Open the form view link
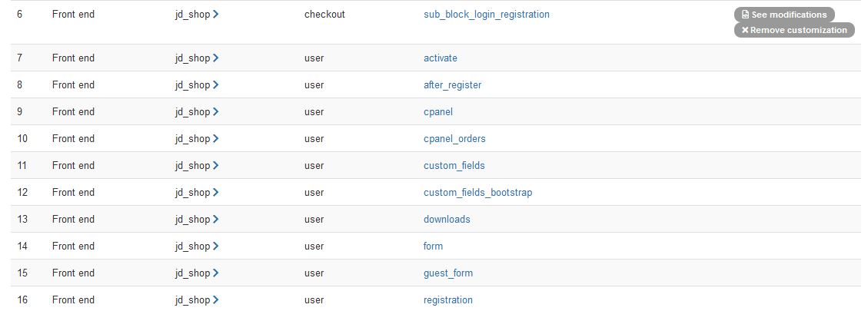Viewport: 868px width, 311px height. point(433,246)
